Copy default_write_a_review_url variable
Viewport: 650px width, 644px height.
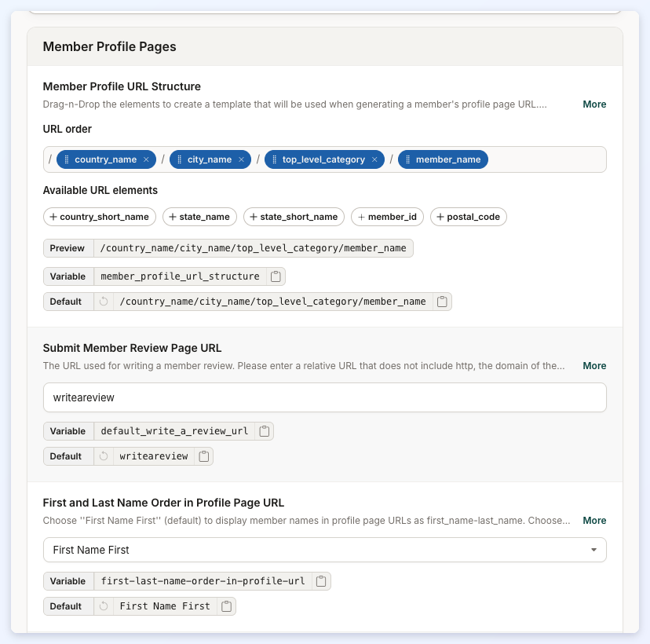click(x=264, y=431)
